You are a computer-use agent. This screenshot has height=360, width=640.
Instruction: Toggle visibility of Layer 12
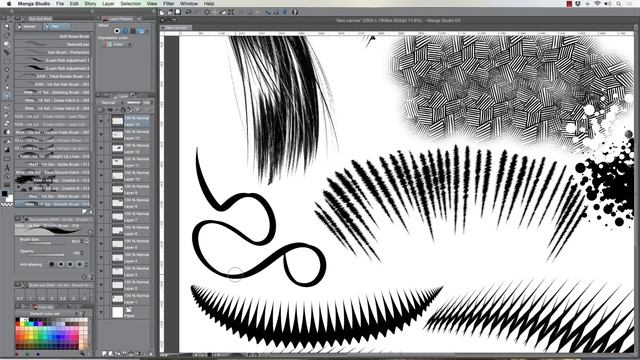coord(101,148)
